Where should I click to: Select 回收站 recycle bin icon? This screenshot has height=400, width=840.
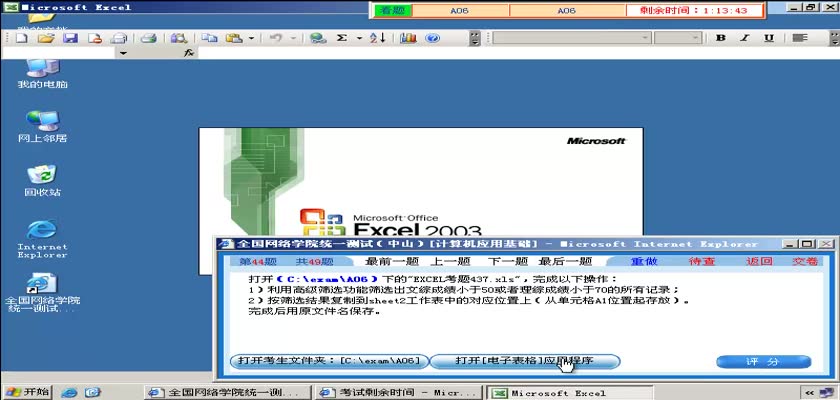[x=42, y=180]
